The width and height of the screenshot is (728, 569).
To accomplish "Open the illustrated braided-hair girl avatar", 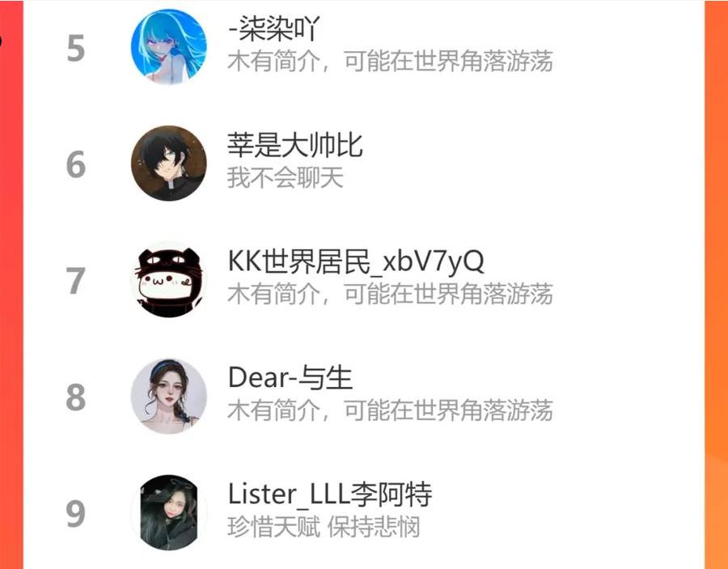I will click(168, 396).
